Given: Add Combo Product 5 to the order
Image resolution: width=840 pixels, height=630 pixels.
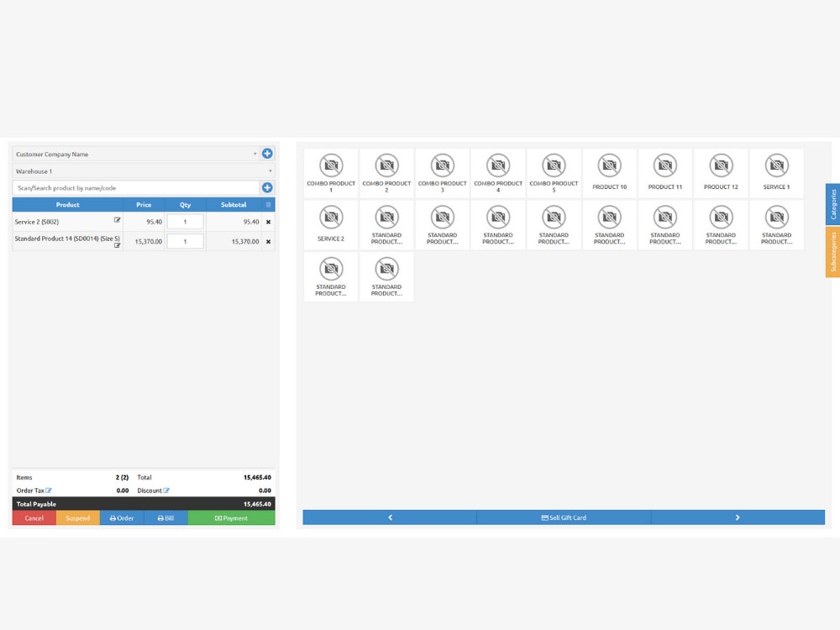Looking at the screenshot, I should click(x=554, y=173).
